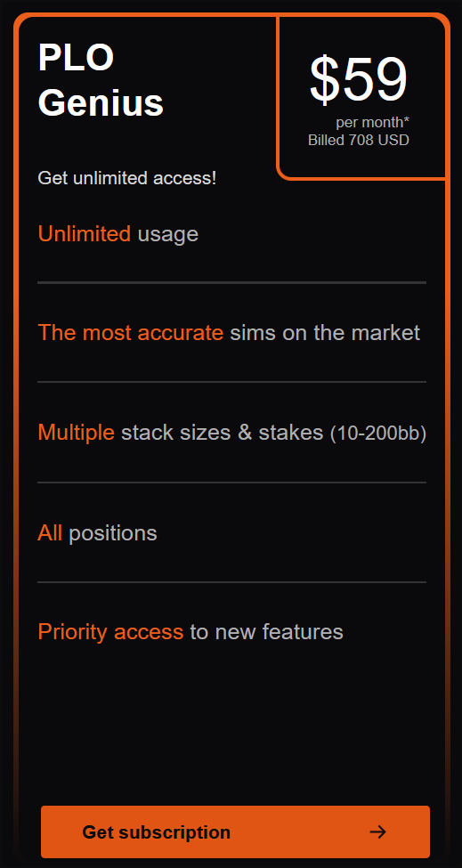Click the orange Multiple word

click(77, 433)
